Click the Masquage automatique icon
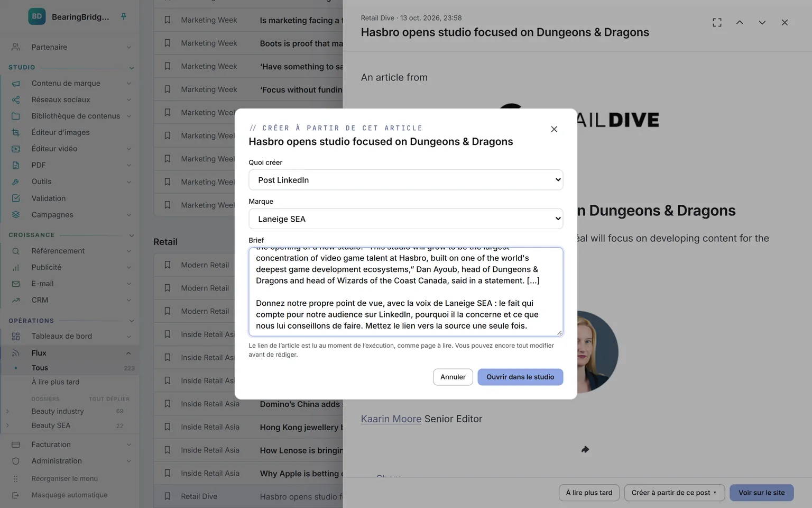 click(x=16, y=495)
